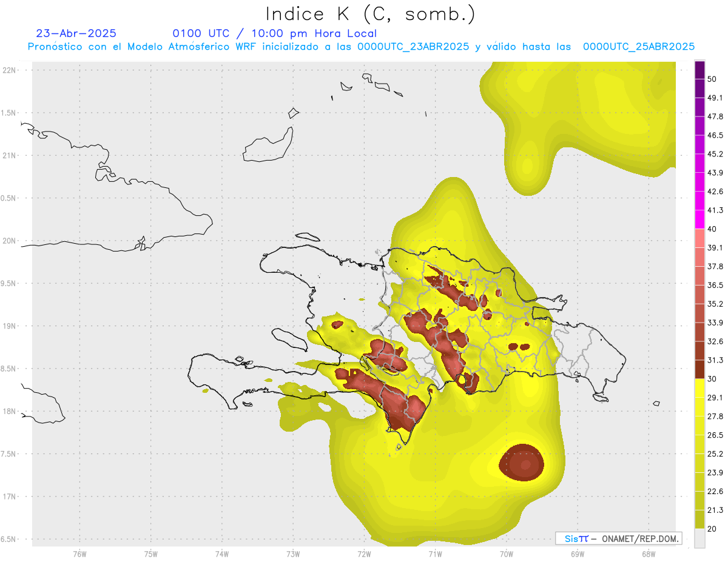Click the colorbar label '30'
The image size is (728, 562).
coord(712,379)
